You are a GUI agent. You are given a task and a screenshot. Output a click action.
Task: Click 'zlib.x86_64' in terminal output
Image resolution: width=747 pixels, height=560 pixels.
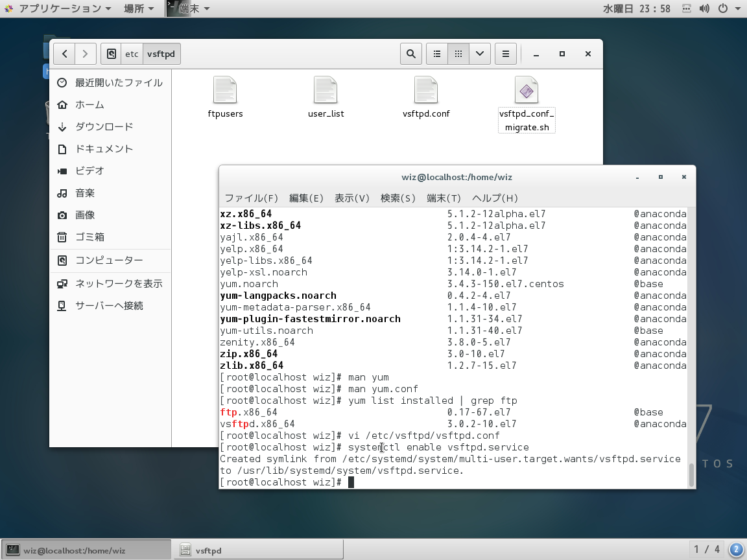click(x=252, y=366)
